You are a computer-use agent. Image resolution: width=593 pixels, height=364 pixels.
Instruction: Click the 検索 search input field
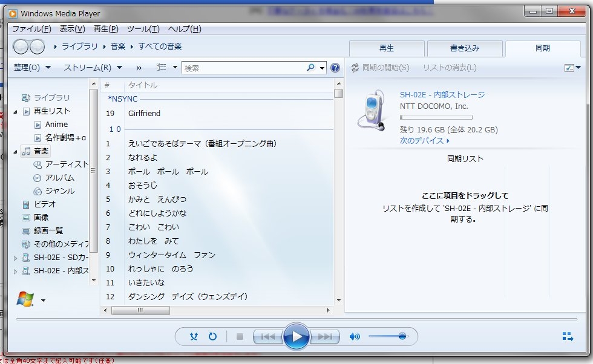(x=244, y=68)
